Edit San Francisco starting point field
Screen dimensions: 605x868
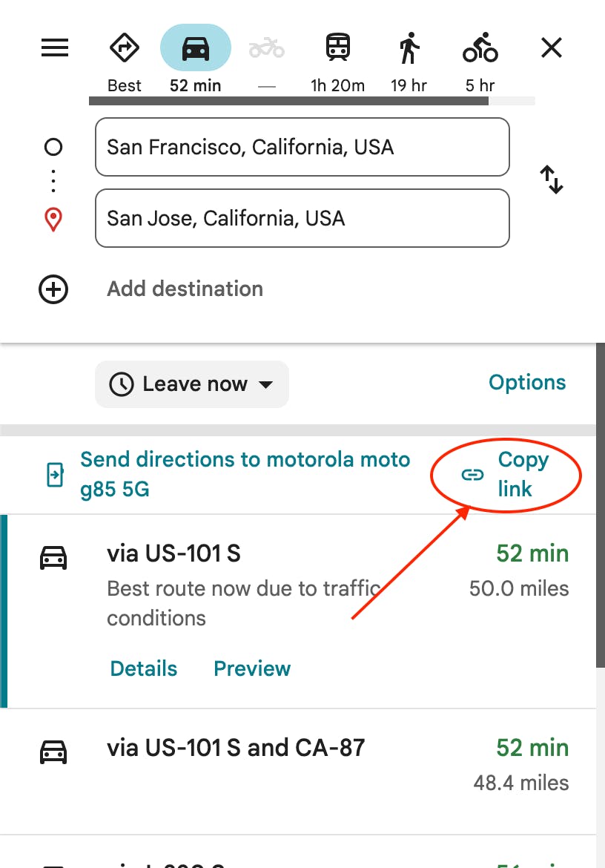[x=302, y=147]
